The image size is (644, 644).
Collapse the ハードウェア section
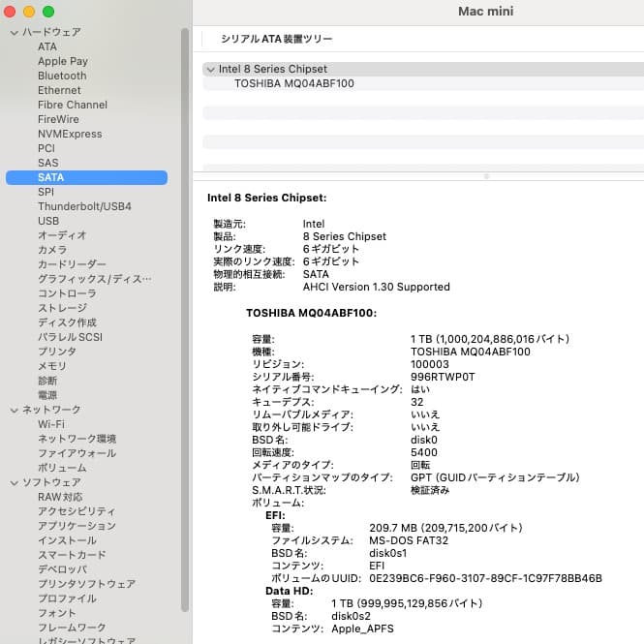coord(15,33)
